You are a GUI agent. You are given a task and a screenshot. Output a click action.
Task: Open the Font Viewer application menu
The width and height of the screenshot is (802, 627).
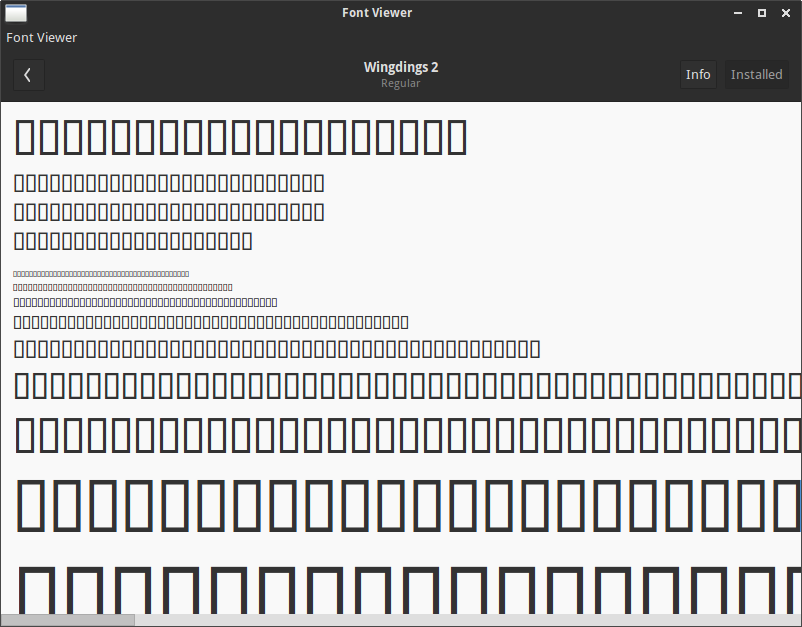point(41,38)
